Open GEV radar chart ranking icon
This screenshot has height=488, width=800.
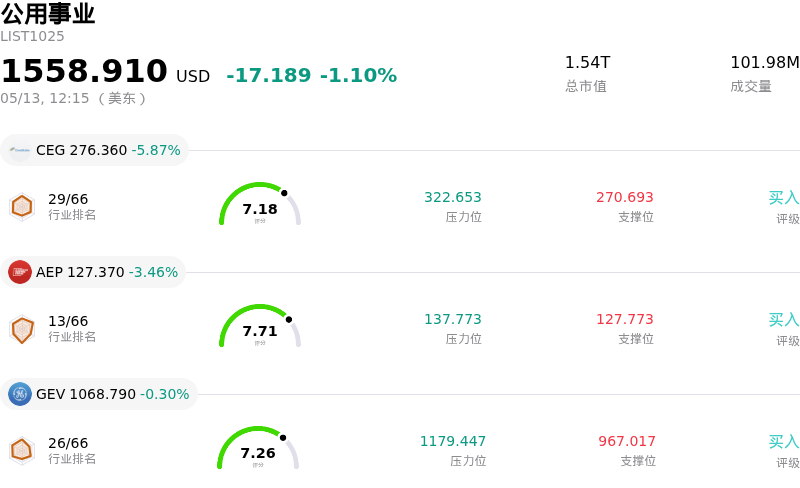point(22,451)
